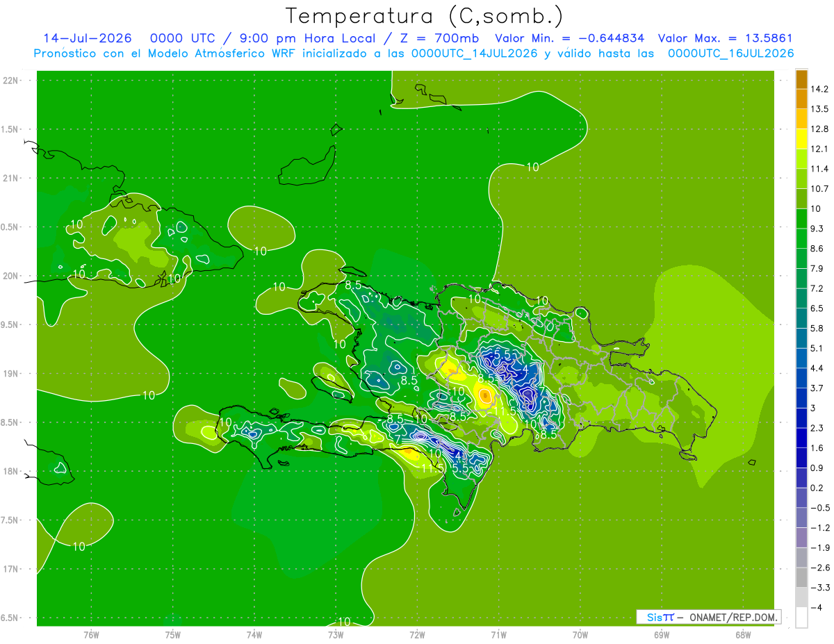Click the "7.9" colorbar value
Viewport: 834px width, 644px height.
(817, 268)
